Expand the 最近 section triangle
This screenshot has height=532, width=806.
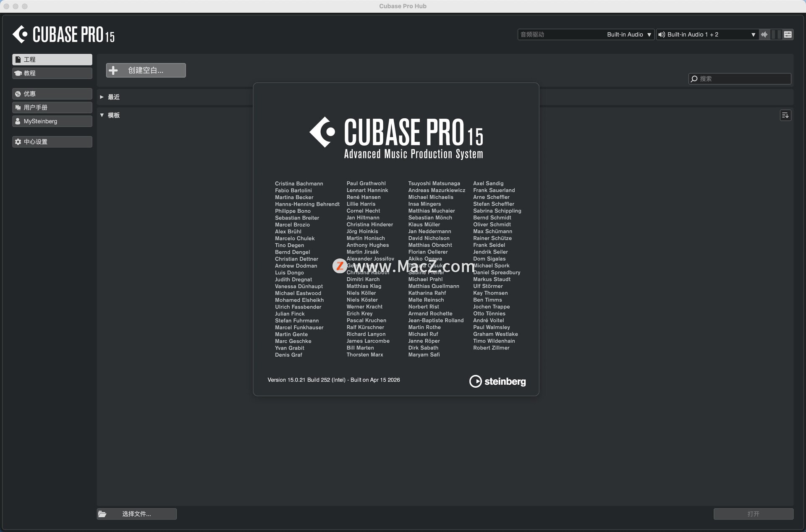point(102,97)
